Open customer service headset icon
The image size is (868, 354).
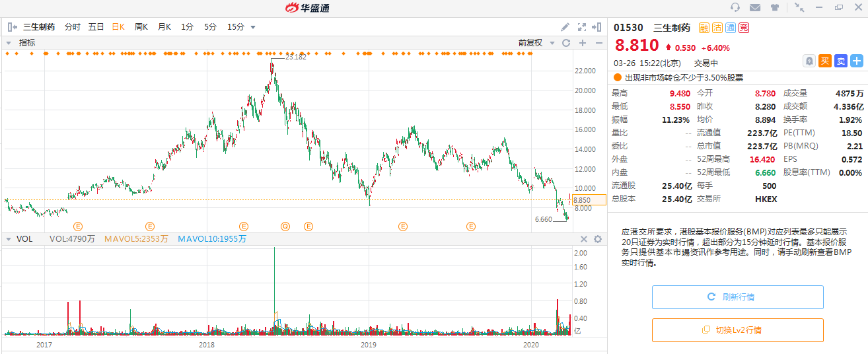[735, 7]
